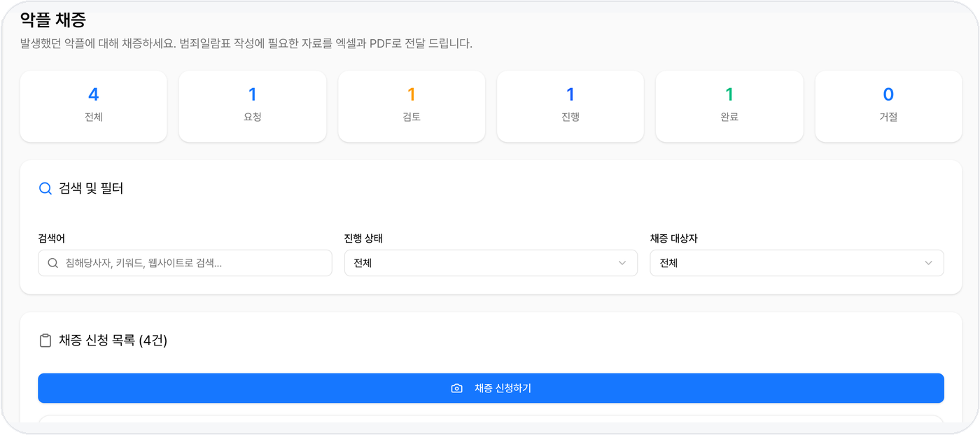980x435 pixels.
Task: Click search icon beside 검색 및 필터 heading
Action: tap(45, 189)
